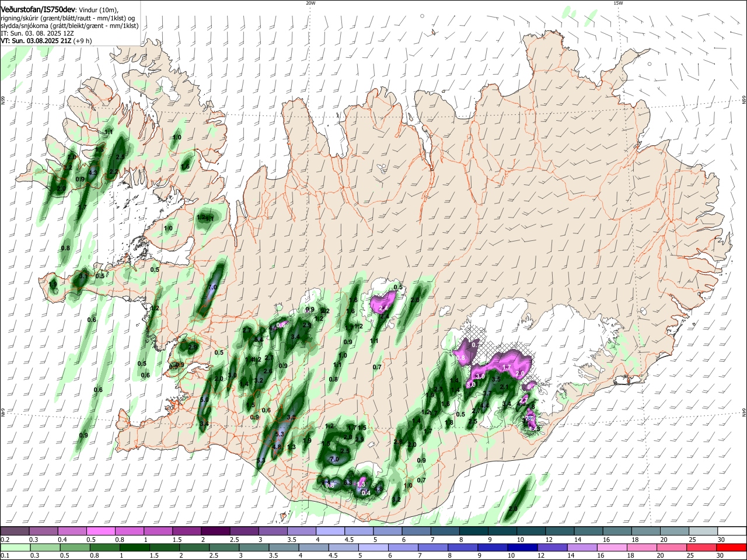Select the darkest purple 2 snow legend swatch
The image size is (747, 560).
tap(215, 531)
